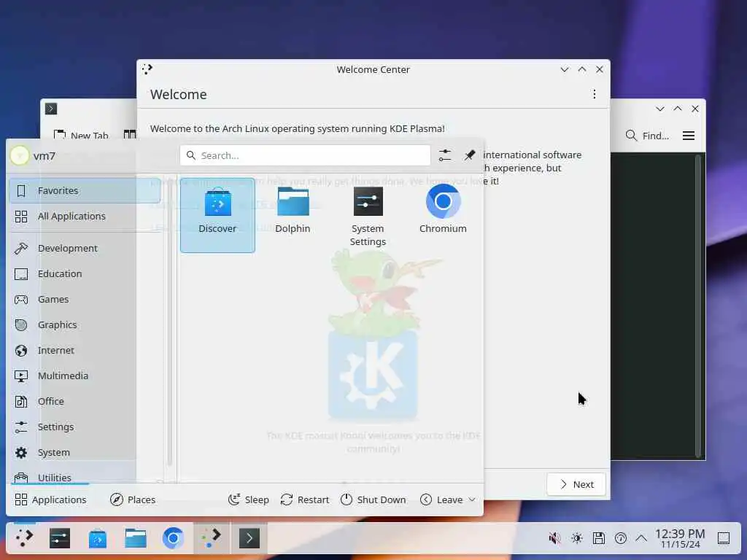
Task: Click the application launcher panel button
Action: 24,538
